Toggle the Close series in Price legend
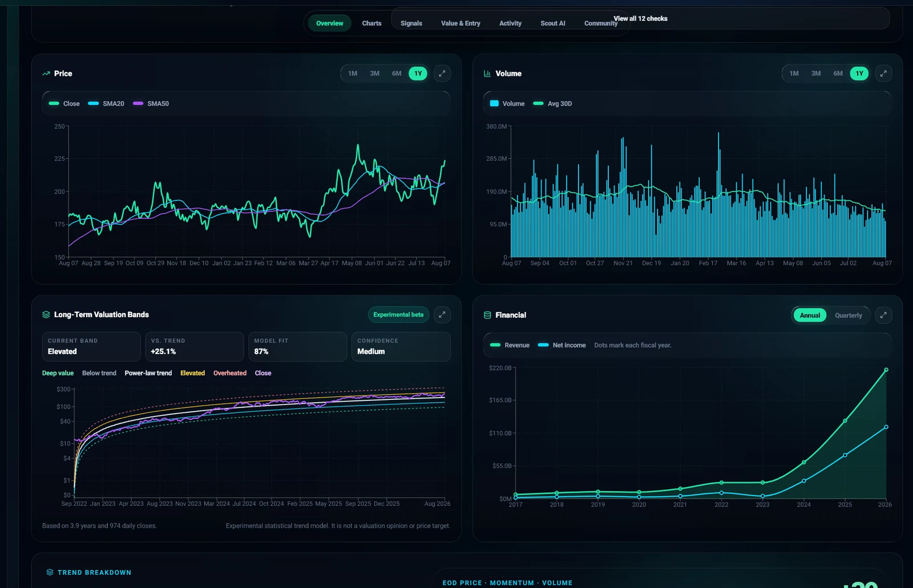The height and width of the screenshot is (588, 913). click(x=64, y=104)
